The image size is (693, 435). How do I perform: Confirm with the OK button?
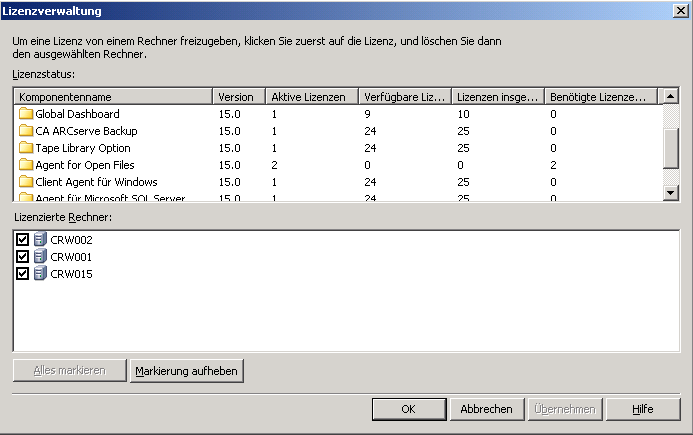(408, 409)
